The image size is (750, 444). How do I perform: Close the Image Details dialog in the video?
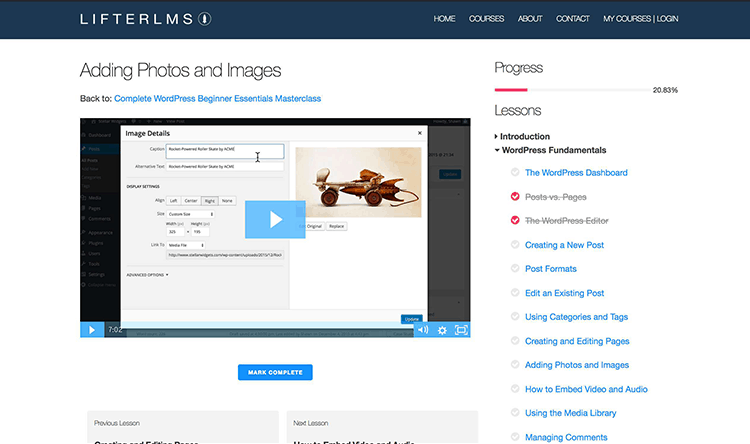pos(420,133)
